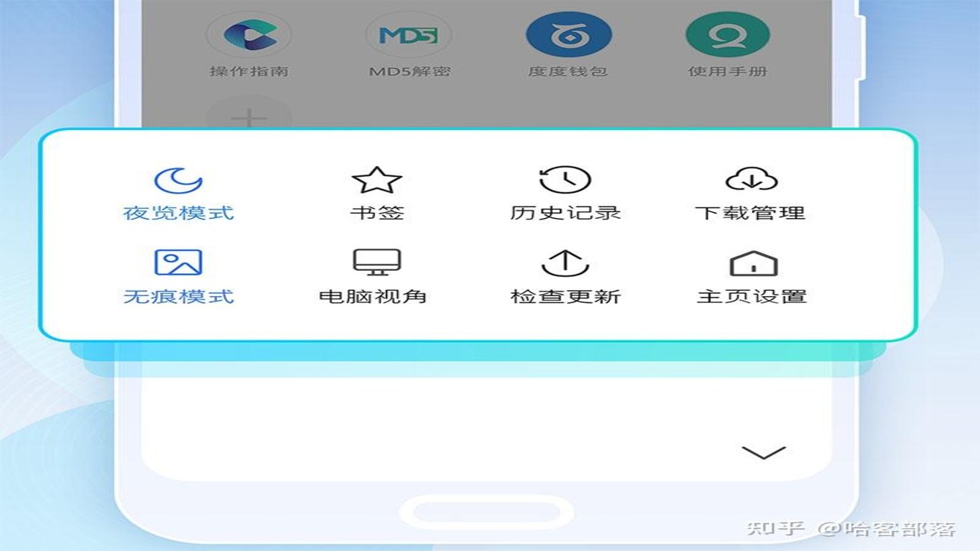
Task: Toggle incognito picture icon
Action: [178, 262]
